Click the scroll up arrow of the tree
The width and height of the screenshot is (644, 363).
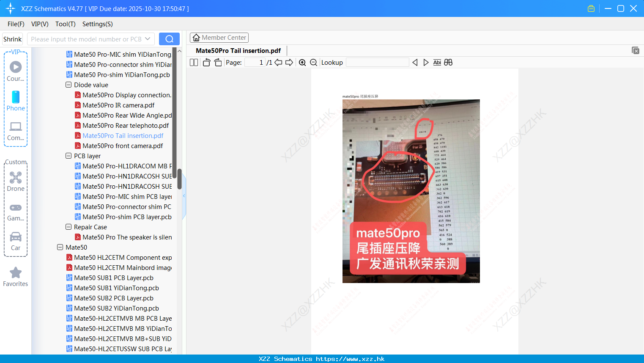coord(179,51)
